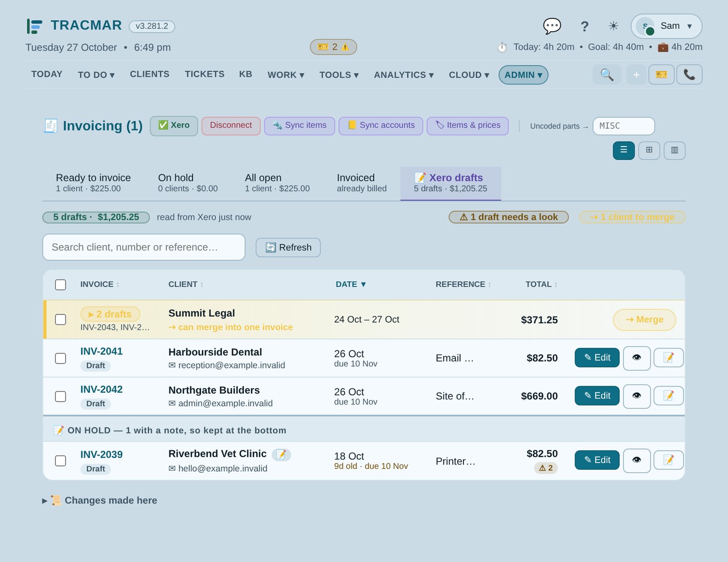Switch to list view layout
728x562 pixels.
pos(624,150)
